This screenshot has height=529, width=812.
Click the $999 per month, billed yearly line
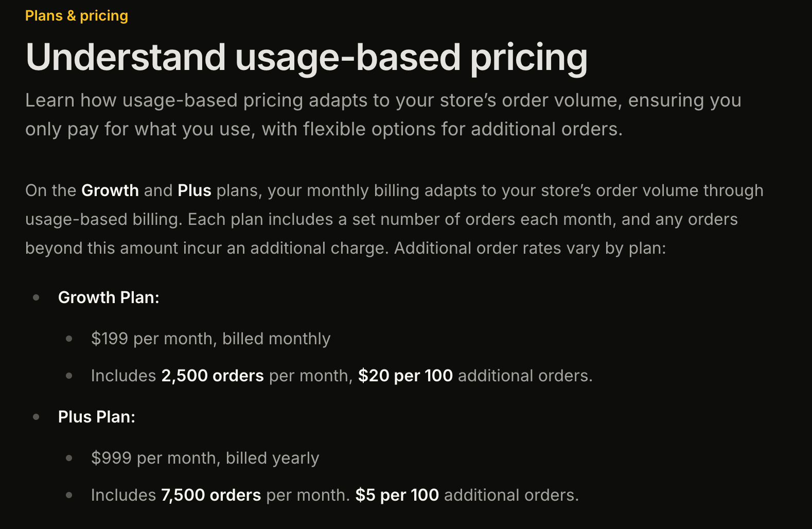coord(205,458)
